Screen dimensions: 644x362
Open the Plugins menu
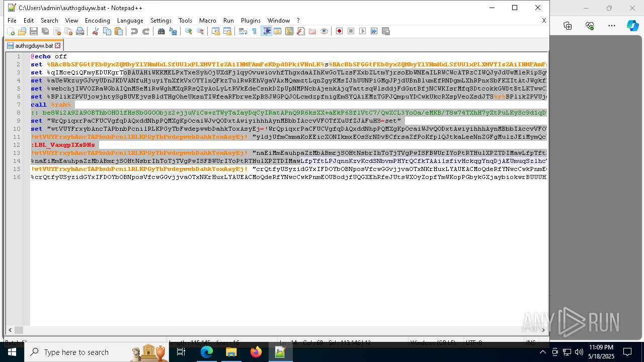click(251, 21)
